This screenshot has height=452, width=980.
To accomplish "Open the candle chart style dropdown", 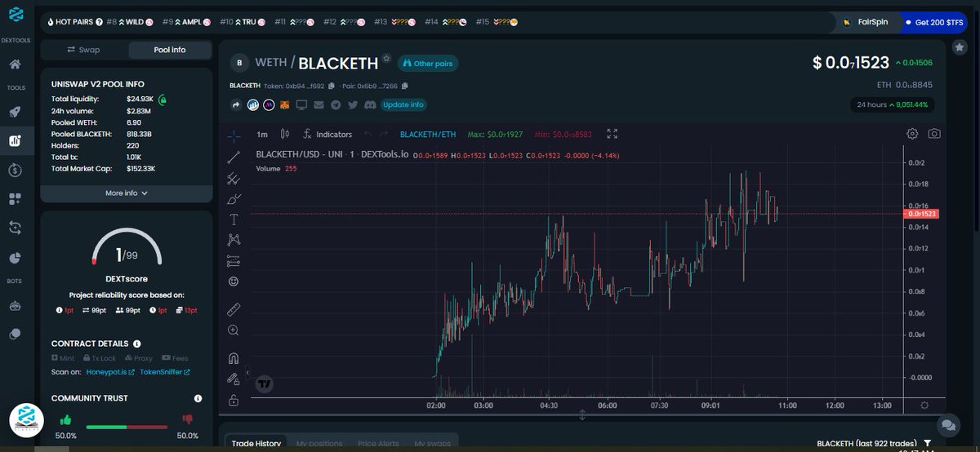I will click(285, 134).
